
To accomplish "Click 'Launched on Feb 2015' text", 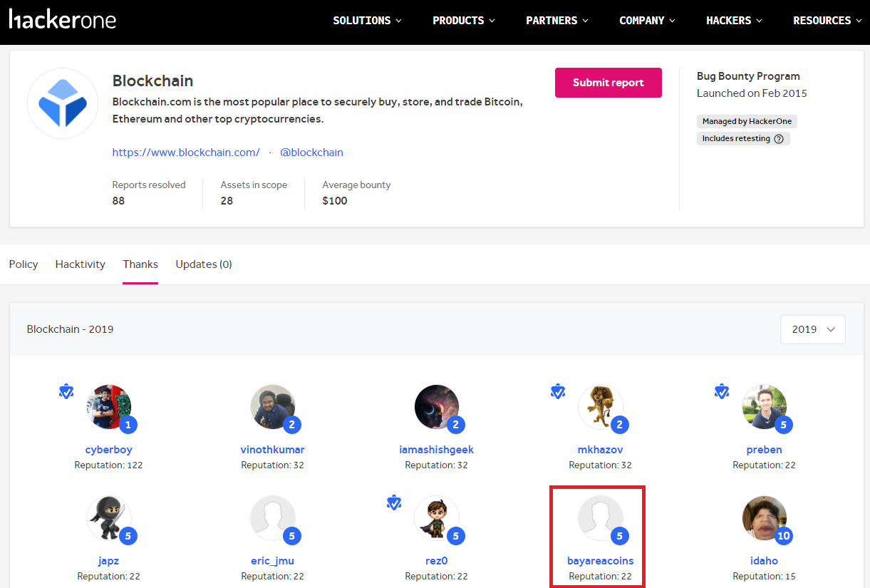I will tap(752, 93).
